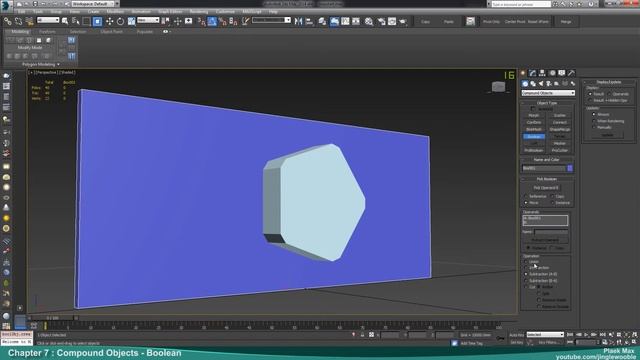Viewport: 640px width, 360px height.
Task: Select Operands display radio button
Action: pos(609,94)
